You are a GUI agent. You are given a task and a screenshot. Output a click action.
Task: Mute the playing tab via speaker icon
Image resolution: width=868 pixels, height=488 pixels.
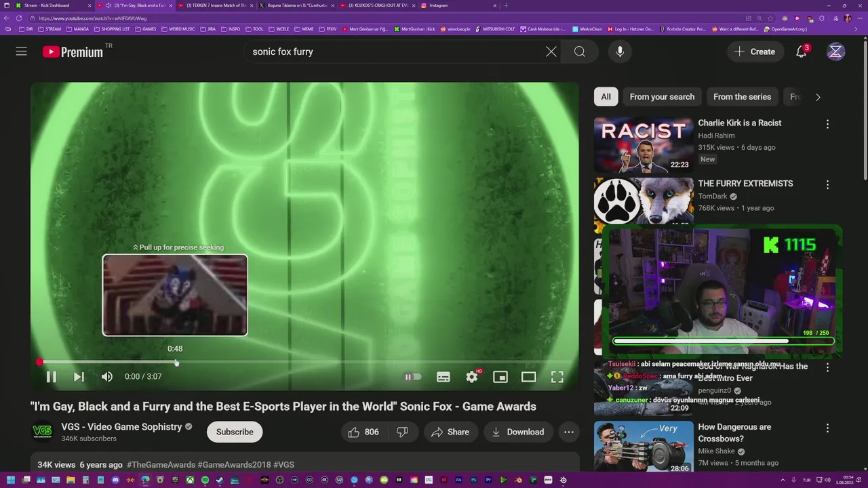coord(108,5)
